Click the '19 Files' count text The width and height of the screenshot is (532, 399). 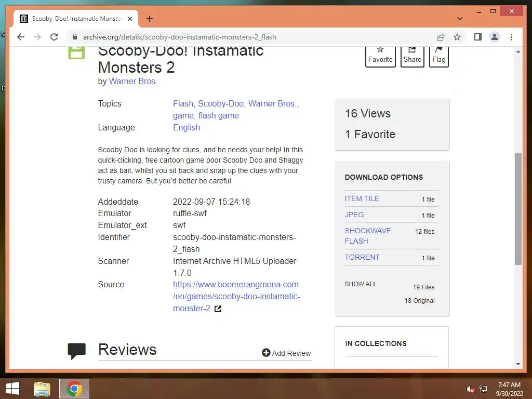click(424, 287)
